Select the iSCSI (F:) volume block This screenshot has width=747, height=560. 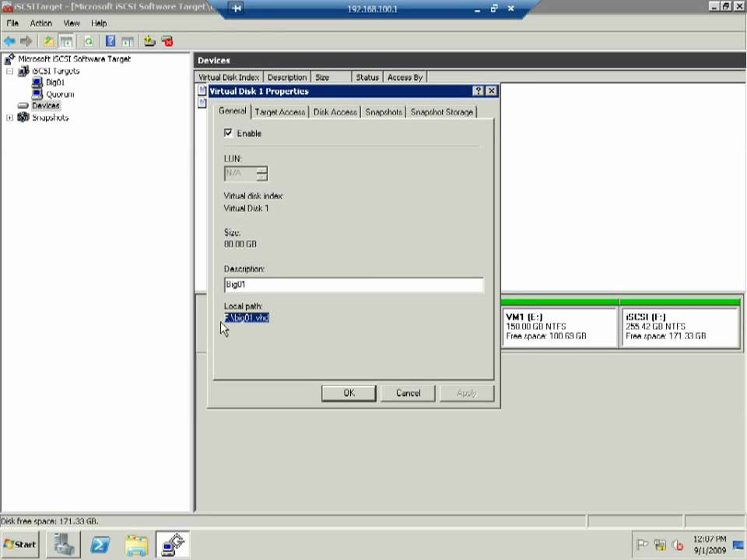pos(680,326)
